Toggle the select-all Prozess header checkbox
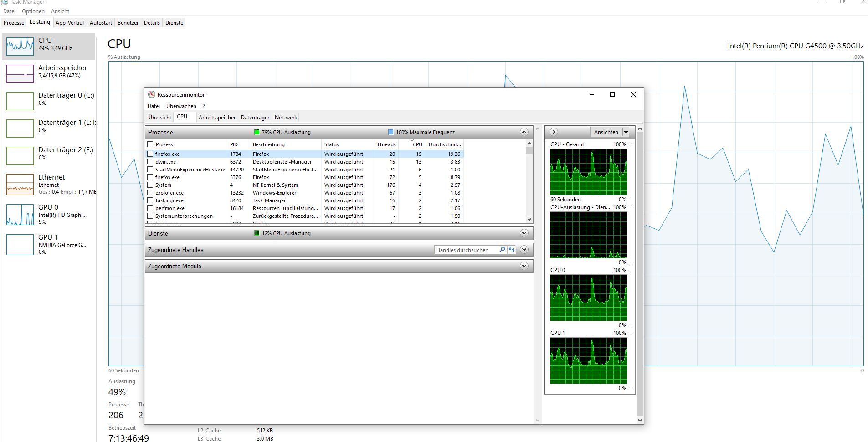868x442 pixels. click(150, 144)
